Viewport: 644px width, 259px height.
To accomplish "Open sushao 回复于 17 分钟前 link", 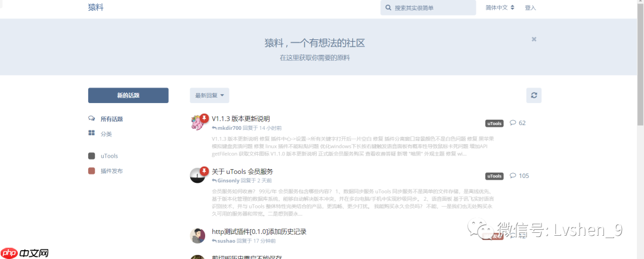I will point(244,241).
